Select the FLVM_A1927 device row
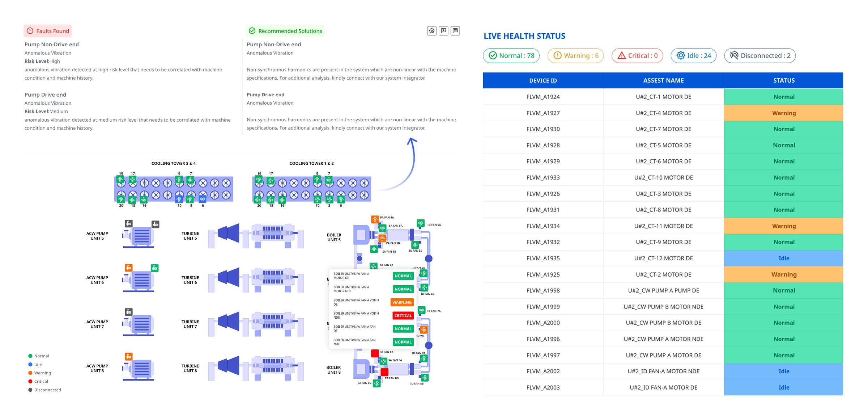 [543, 113]
